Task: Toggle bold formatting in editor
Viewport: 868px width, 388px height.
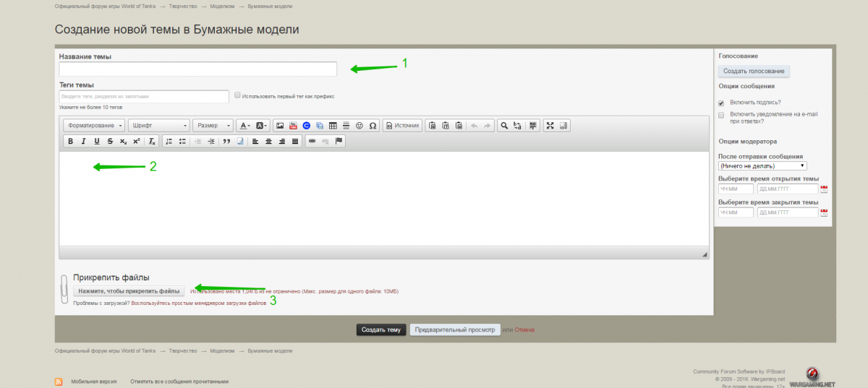Action: pyautogui.click(x=70, y=141)
